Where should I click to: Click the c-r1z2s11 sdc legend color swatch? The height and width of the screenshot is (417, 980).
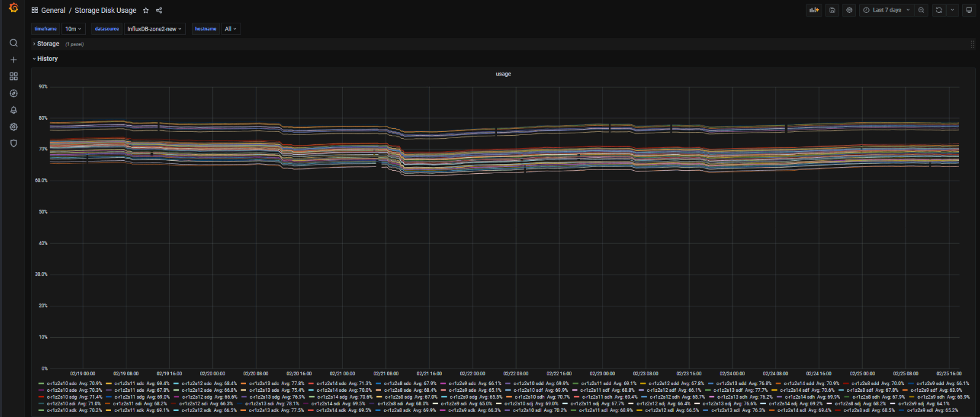click(x=109, y=384)
